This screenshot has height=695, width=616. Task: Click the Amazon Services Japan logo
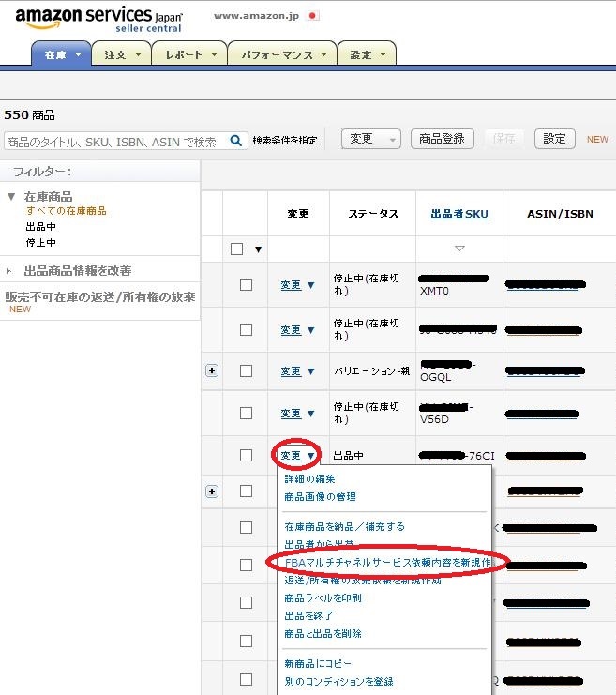[98, 19]
